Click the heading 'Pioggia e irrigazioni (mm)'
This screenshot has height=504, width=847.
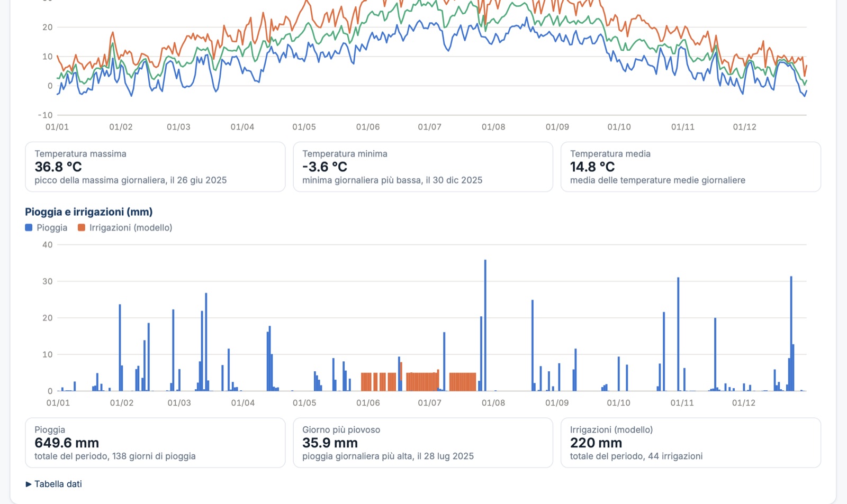[x=89, y=212]
